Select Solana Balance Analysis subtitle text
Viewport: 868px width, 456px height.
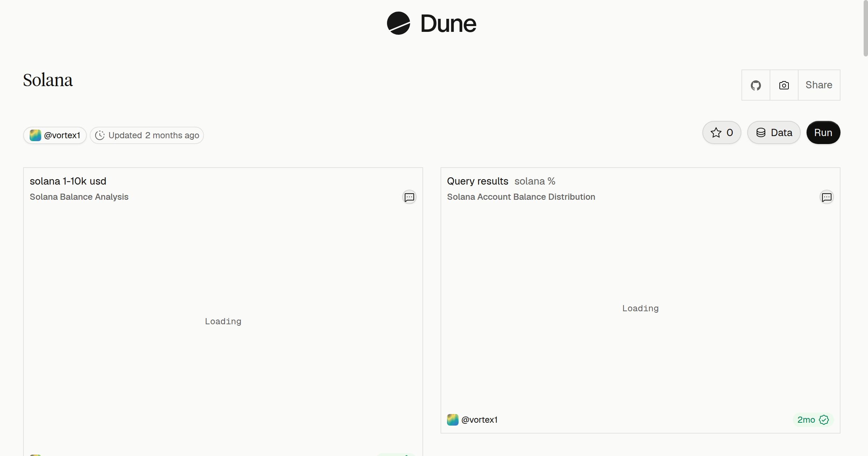(x=79, y=197)
